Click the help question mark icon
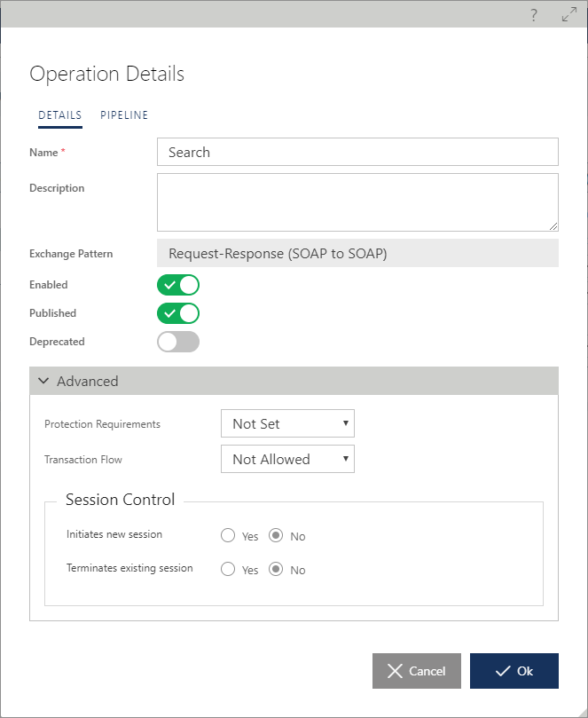Screen dimensions: 588x718 (x=534, y=15)
